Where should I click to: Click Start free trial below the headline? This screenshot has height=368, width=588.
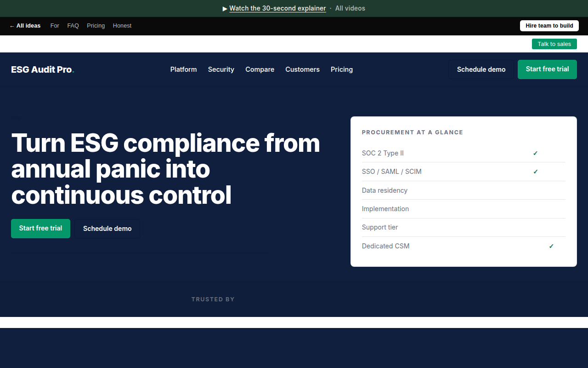[40, 229]
